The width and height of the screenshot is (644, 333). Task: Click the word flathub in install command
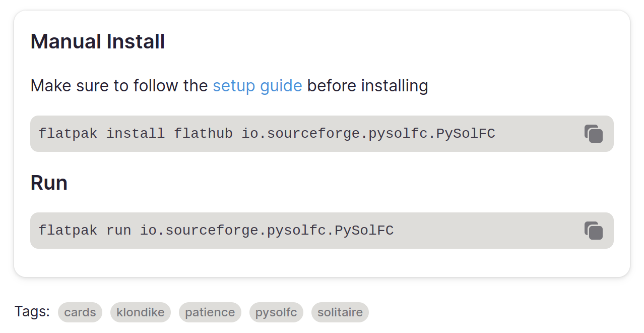[x=204, y=134]
